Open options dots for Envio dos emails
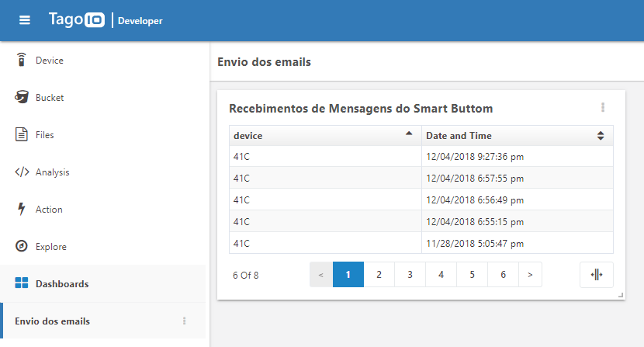644x347 pixels. 185,321
